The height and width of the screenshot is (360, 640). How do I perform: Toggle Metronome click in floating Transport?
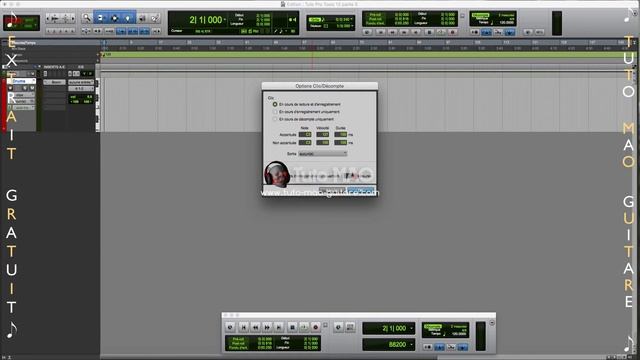[x=440, y=347]
